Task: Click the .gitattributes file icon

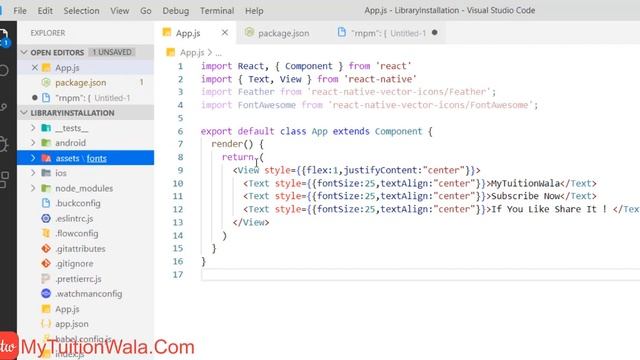Action: tap(46, 248)
